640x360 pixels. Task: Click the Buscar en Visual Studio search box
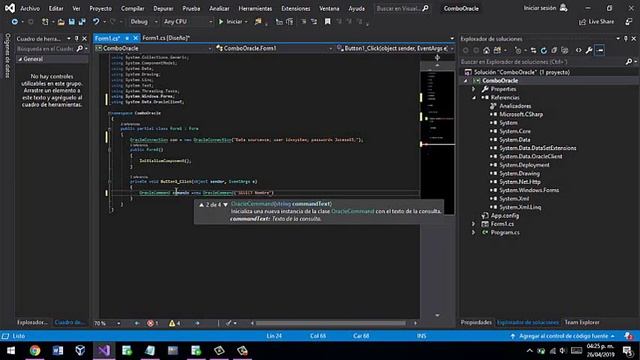click(x=402, y=8)
